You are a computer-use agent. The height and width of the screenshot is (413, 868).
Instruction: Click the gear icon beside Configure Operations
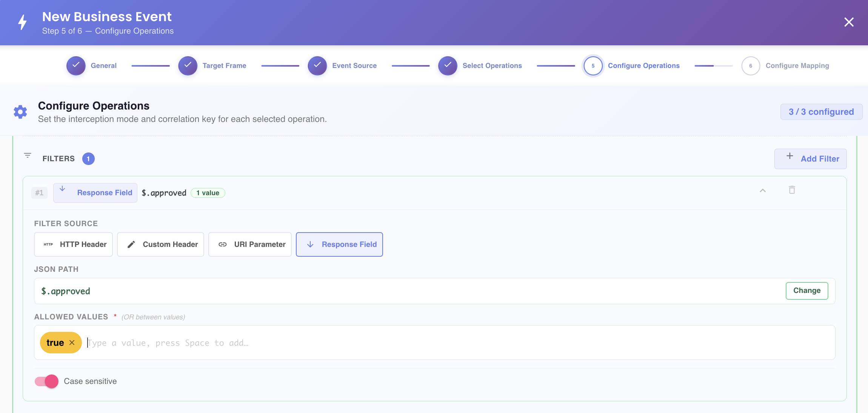[20, 112]
